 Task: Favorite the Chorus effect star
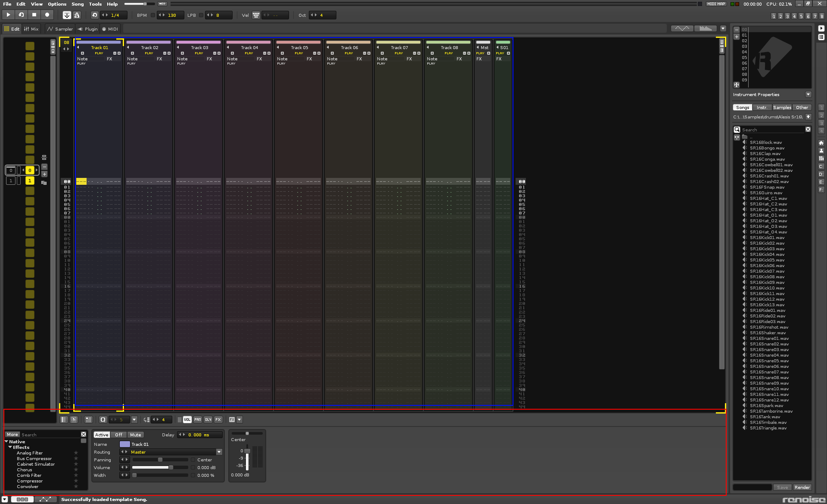[76, 470]
